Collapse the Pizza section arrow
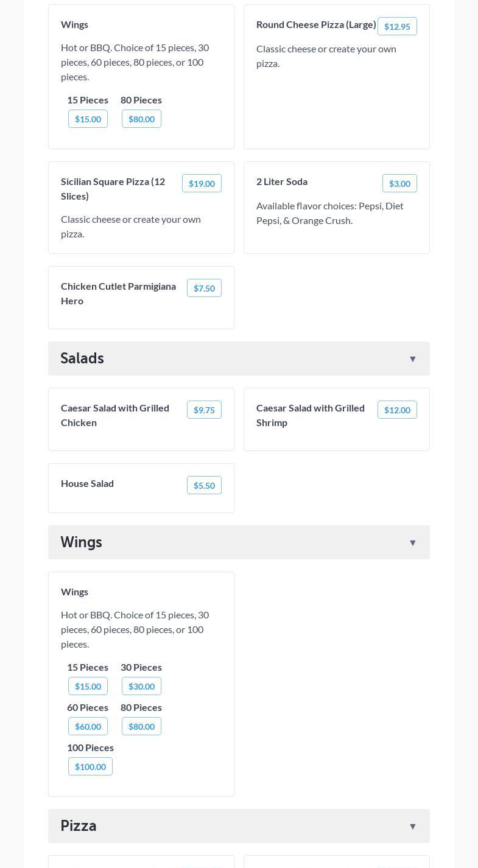Screen dimensions: 478x868 tap(412, 827)
